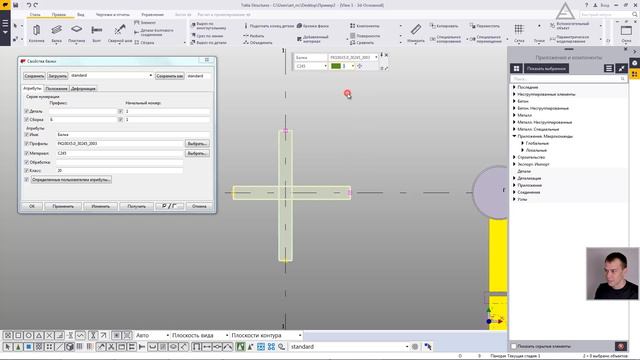This screenshot has height=360, width=640.
Task: Enable Показать скрытые элементы checkbox
Action: click(514, 346)
